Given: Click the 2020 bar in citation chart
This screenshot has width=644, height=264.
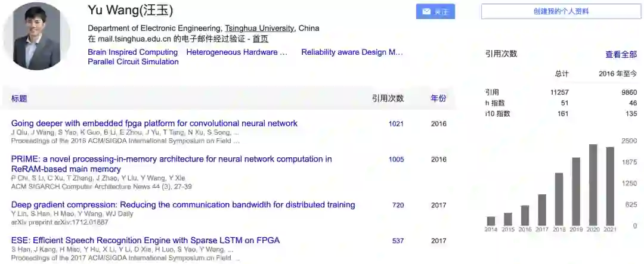Looking at the screenshot, I should 593,185.
